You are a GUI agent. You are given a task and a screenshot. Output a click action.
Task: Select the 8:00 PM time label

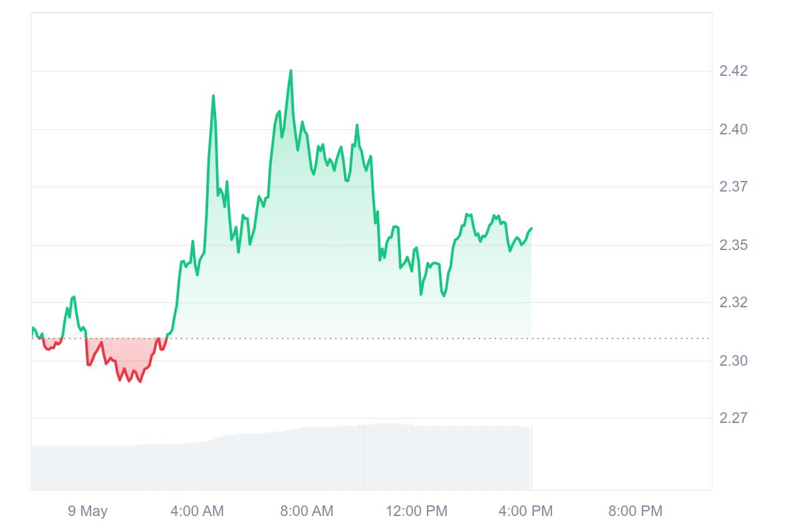636,511
